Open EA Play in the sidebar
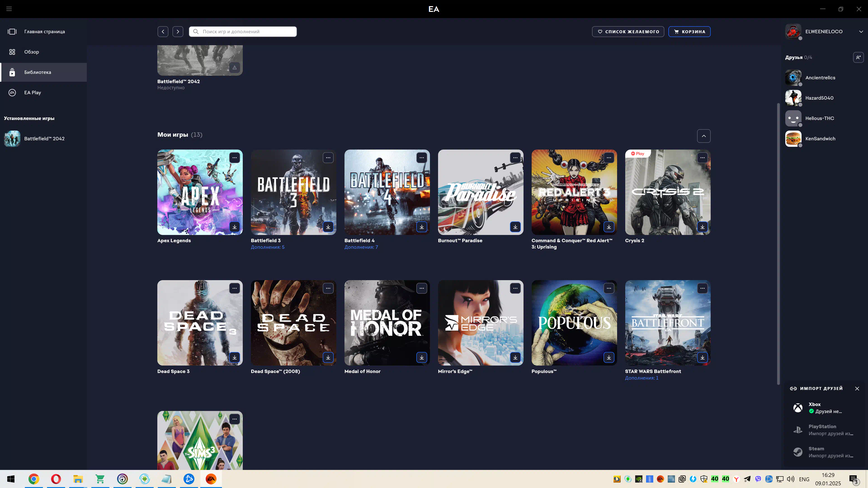The image size is (868, 488). pyautogui.click(x=43, y=92)
